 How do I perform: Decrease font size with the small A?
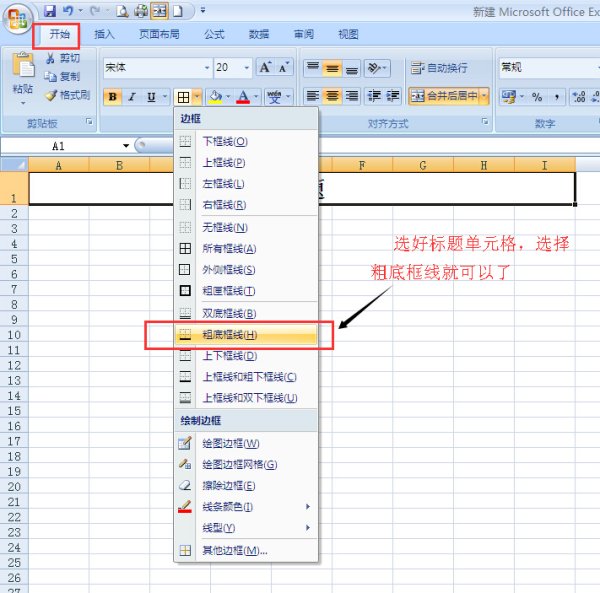[284, 68]
